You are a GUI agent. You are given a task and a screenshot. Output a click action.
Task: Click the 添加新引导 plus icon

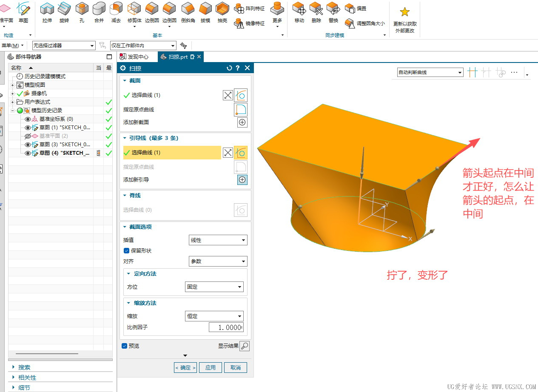coord(242,180)
